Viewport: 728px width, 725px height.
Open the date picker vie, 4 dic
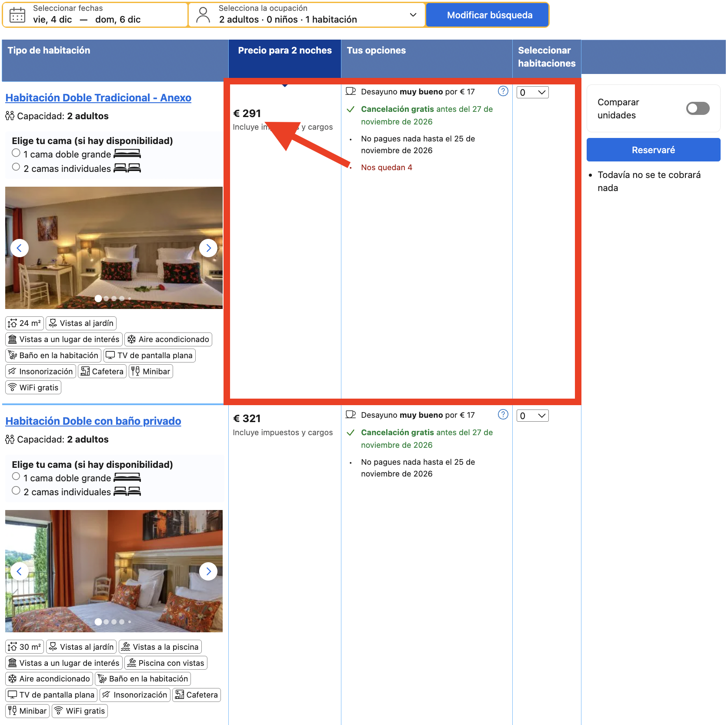click(53, 20)
